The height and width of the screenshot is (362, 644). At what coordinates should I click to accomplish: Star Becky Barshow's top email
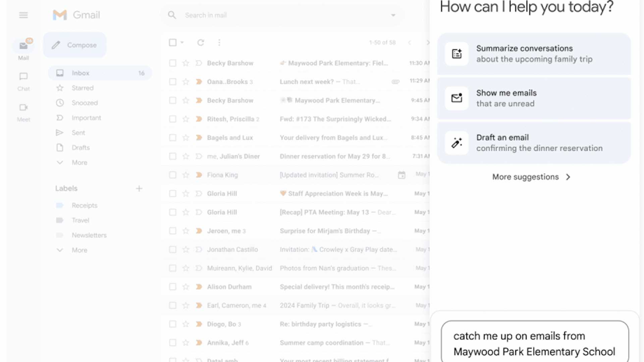click(x=185, y=63)
